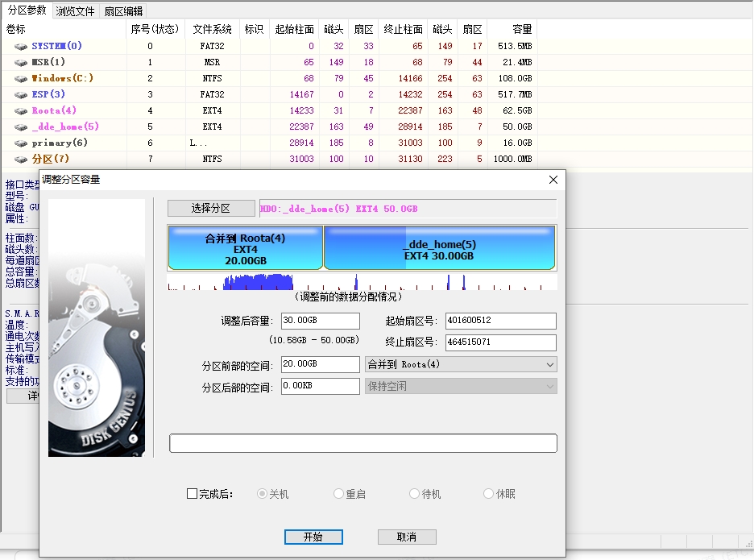Click the 合并到 Roota(4) 20.00GB partition block
The image size is (754, 560).
pos(245,247)
